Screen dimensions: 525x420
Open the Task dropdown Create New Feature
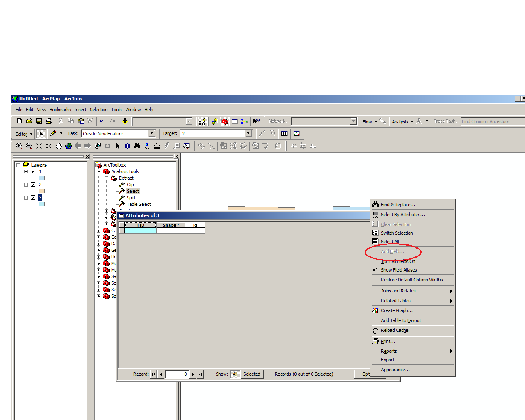[152, 134]
